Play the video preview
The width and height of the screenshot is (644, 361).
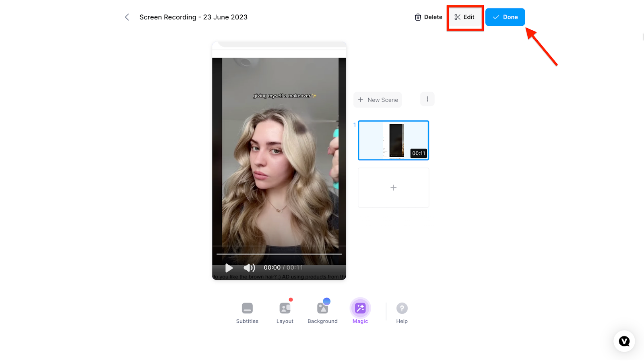pyautogui.click(x=229, y=268)
